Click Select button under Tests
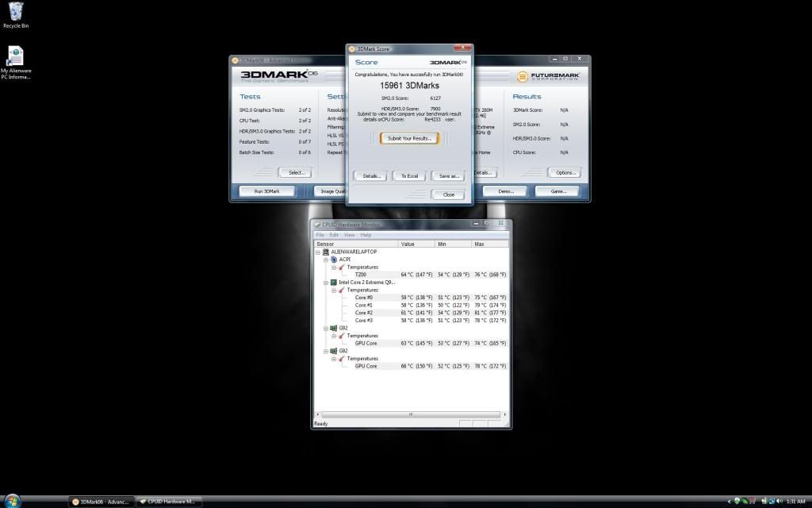The image size is (812, 508). 296,172
